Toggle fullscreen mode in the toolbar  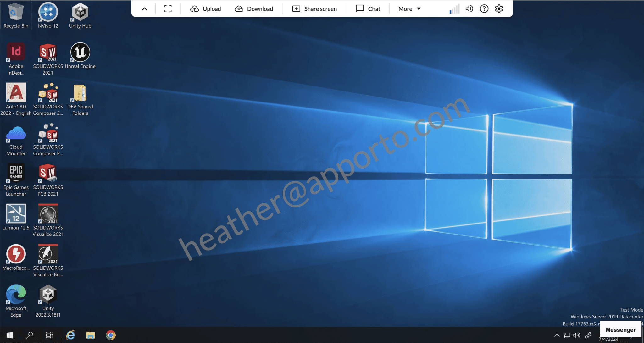pyautogui.click(x=168, y=8)
